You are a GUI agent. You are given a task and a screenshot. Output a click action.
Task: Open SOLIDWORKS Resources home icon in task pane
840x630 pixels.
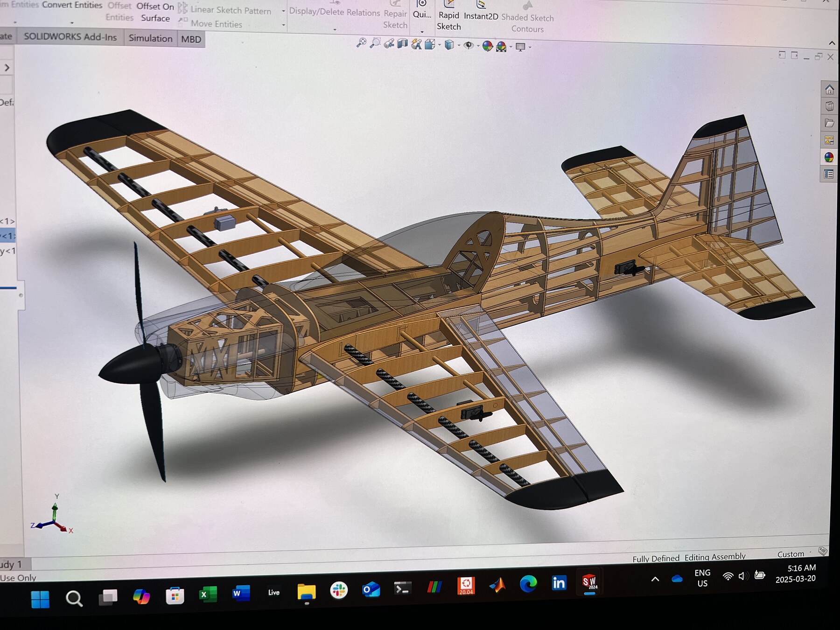(x=829, y=89)
